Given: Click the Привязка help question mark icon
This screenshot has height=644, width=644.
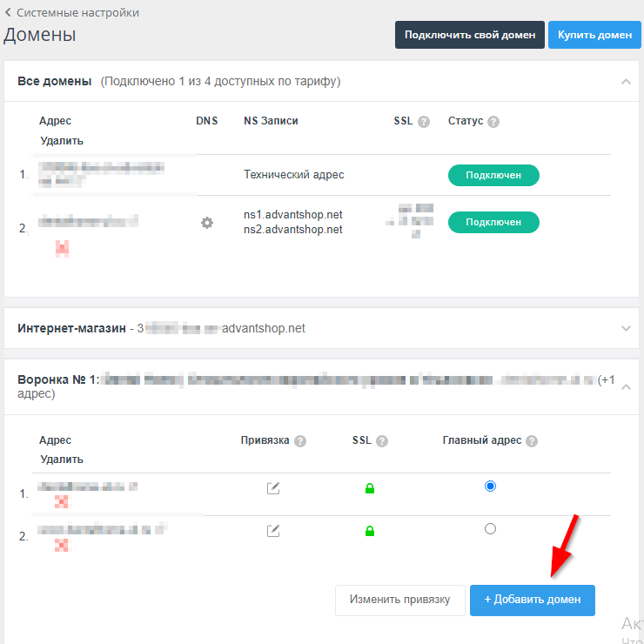Looking at the screenshot, I should point(300,441).
